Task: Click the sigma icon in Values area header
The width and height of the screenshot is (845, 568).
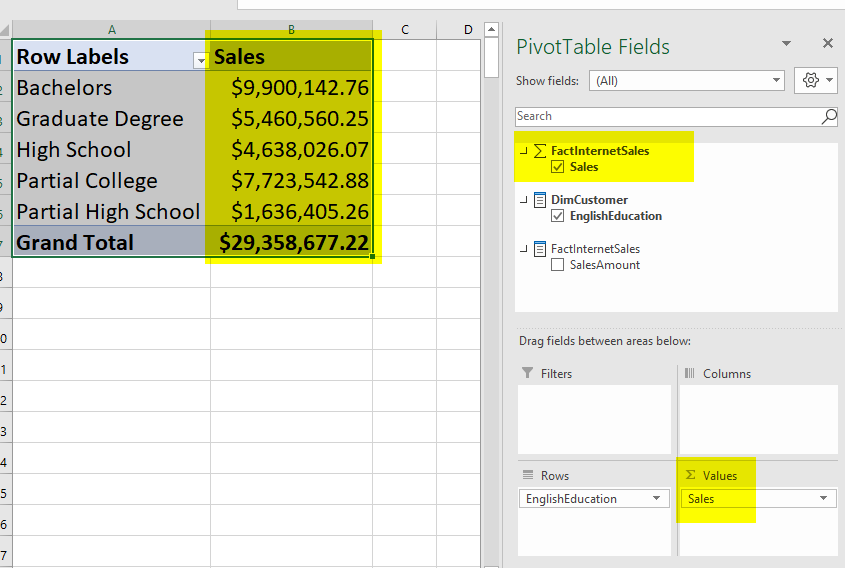Action: click(x=690, y=475)
